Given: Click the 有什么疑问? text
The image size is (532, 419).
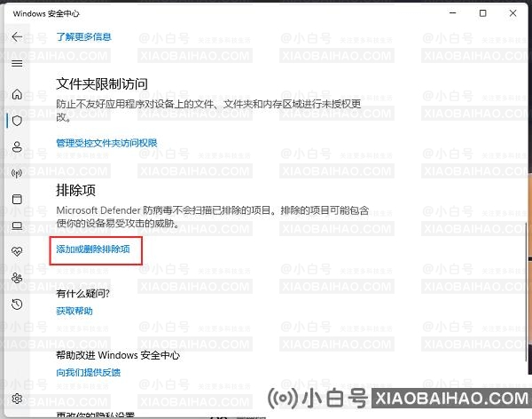Looking at the screenshot, I should [x=82, y=293].
